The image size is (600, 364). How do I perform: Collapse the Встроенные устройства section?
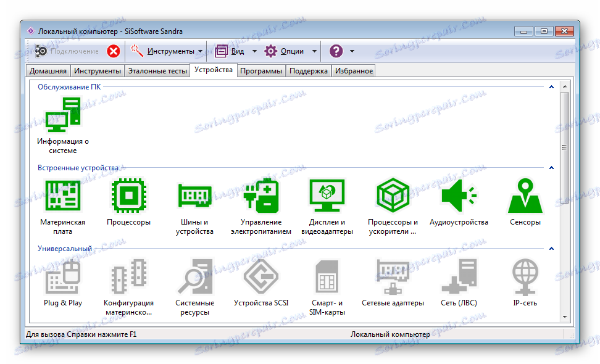(551, 167)
